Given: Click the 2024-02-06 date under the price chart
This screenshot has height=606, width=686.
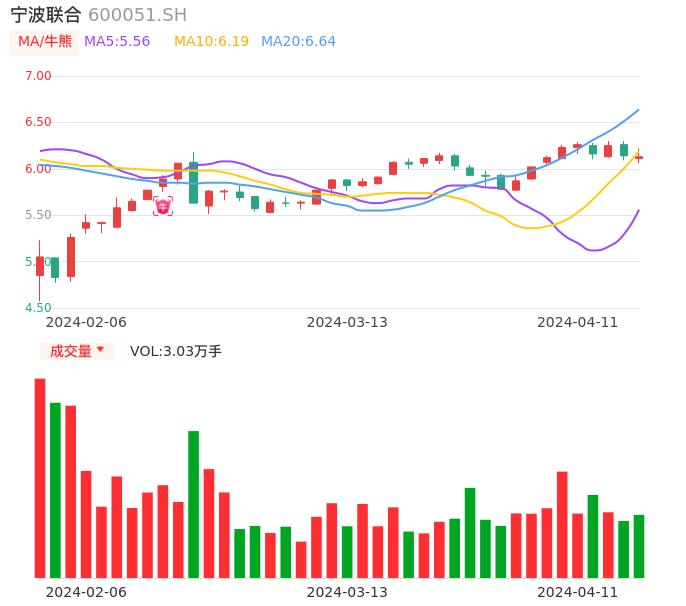Looking at the screenshot, I should pyautogui.click(x=86, y=322).
